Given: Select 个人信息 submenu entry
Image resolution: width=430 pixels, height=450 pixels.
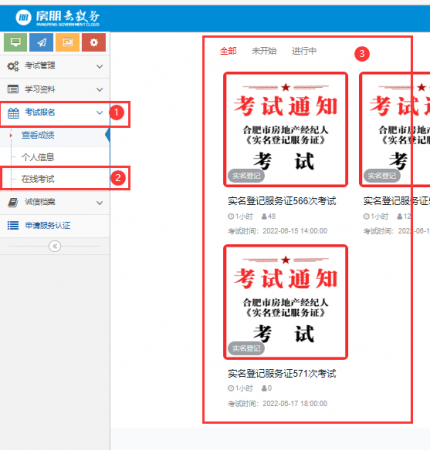Looking at the screenshot, I should 55,157.
